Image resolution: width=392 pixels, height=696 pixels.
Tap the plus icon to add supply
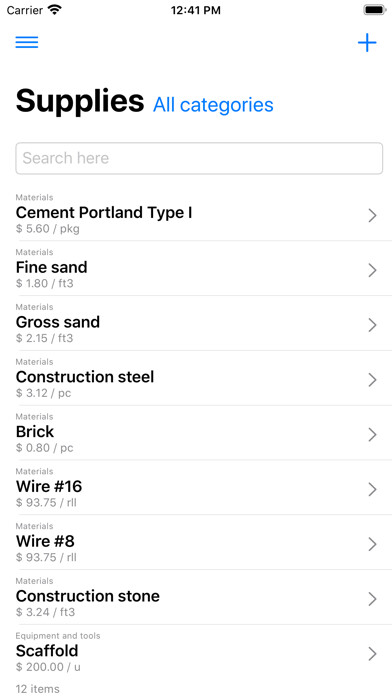[x=367, y=43]
